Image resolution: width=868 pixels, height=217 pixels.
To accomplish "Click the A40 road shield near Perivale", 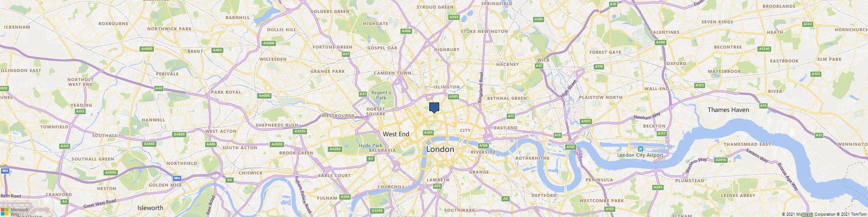I will (159, 89).
